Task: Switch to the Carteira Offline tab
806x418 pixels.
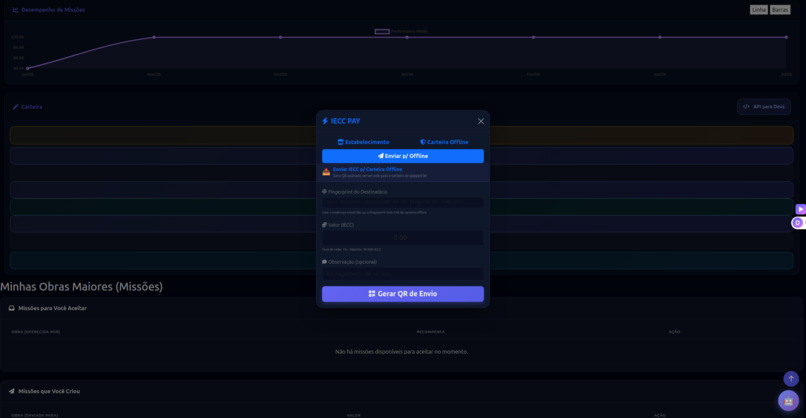Action: (x=444, y=142)
